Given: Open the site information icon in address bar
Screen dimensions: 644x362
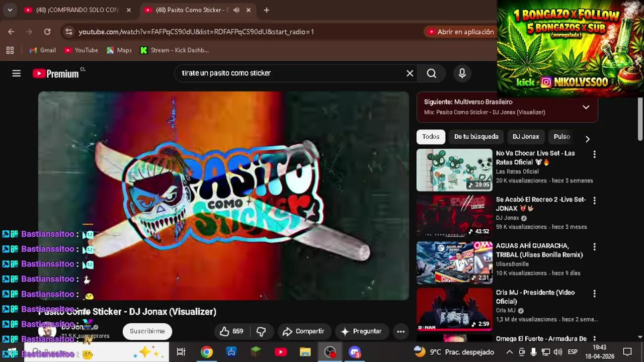Looking at the screenshot, I should coord(69,32).
